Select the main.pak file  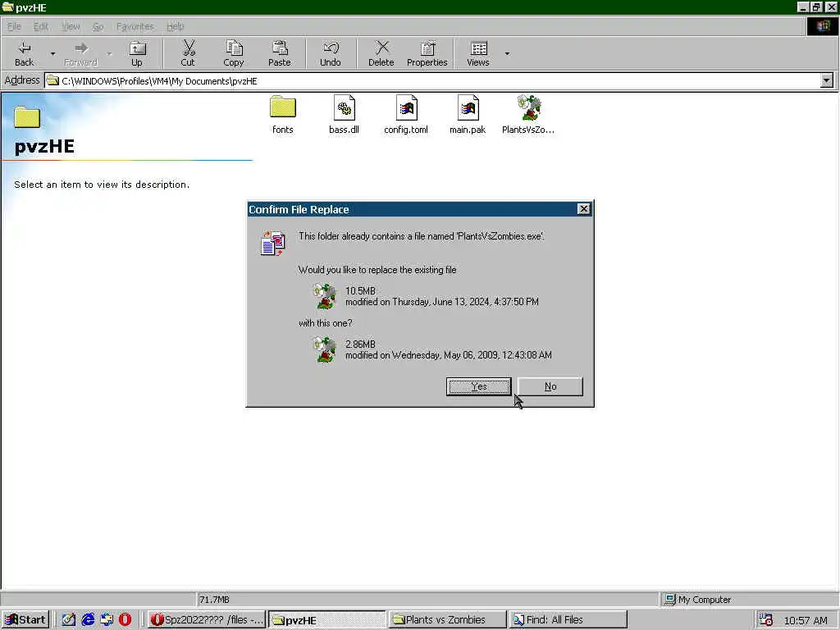click(468, 115)
